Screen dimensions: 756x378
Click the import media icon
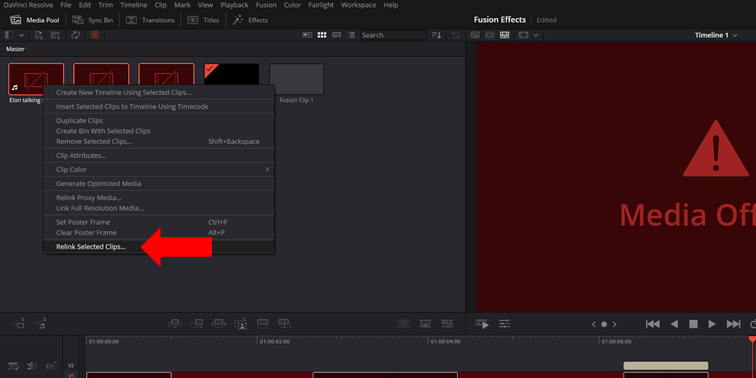coord(39,35)
